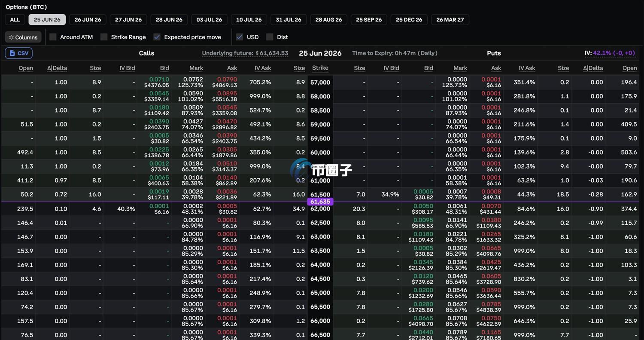This screenshot has height=340, width=644.
Task: Enable the Around ATM checkbox
Action: [53, 37]
